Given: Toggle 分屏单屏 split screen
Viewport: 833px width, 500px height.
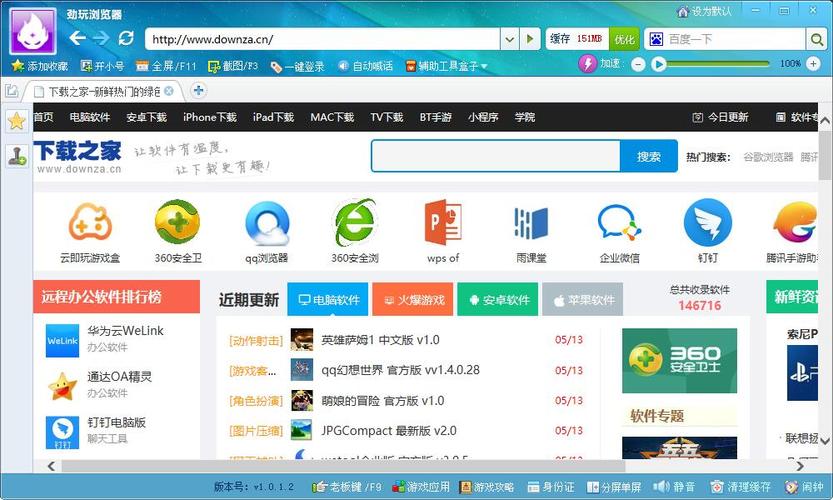Looking at the screenshot, I should 614,487.
